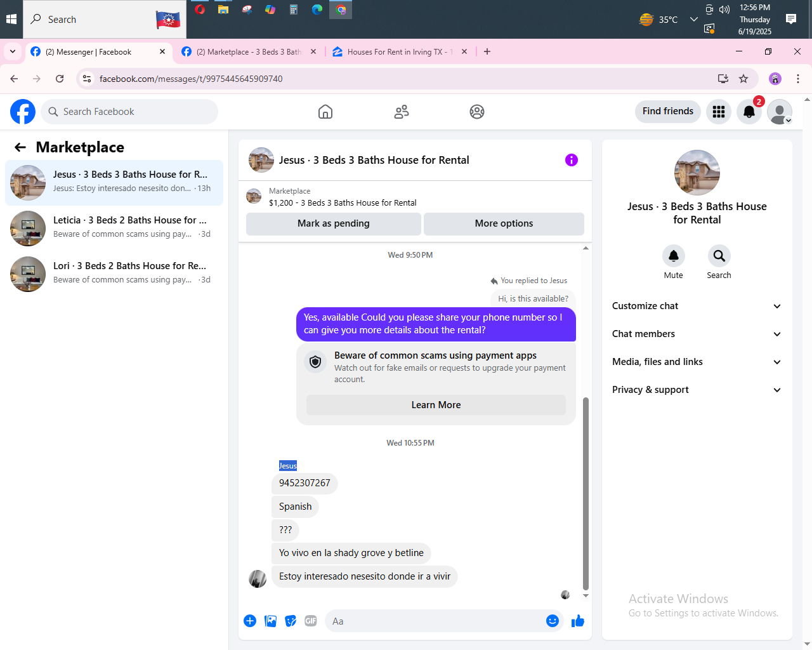Expand Media, files and links section
The height and width of the screenshot is (650, 812).
(697, 362)
